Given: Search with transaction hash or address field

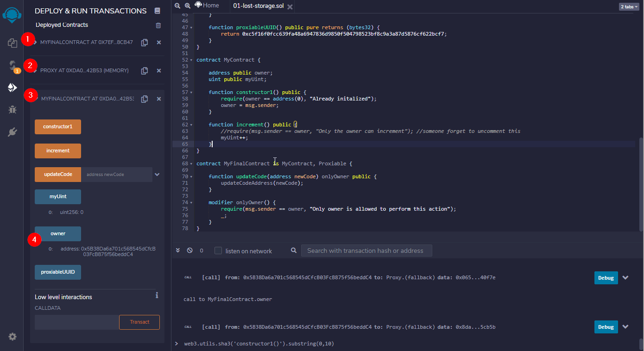Looking at the screenshot, I should 366,251.
